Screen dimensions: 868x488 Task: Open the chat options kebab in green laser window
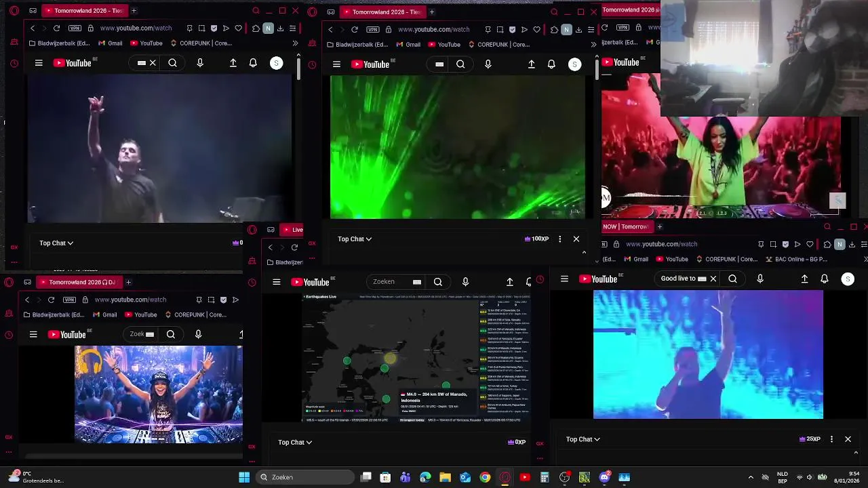[x=559, y=239]
